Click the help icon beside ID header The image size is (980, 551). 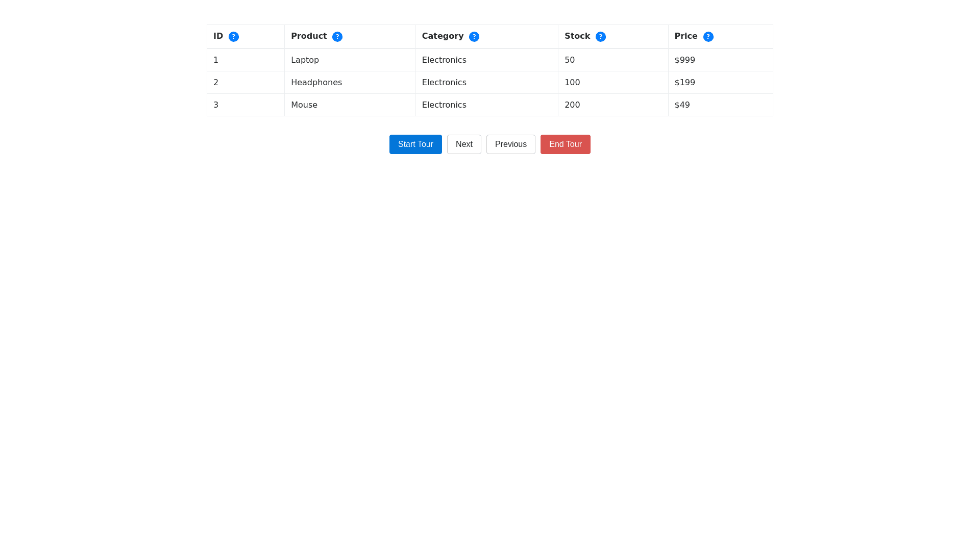pyautogui.click(x=233, y=37)
